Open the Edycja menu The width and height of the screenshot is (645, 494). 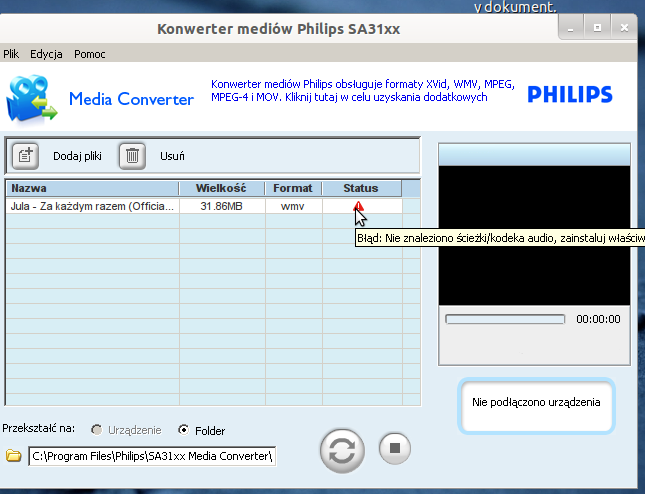coord(46,54)
